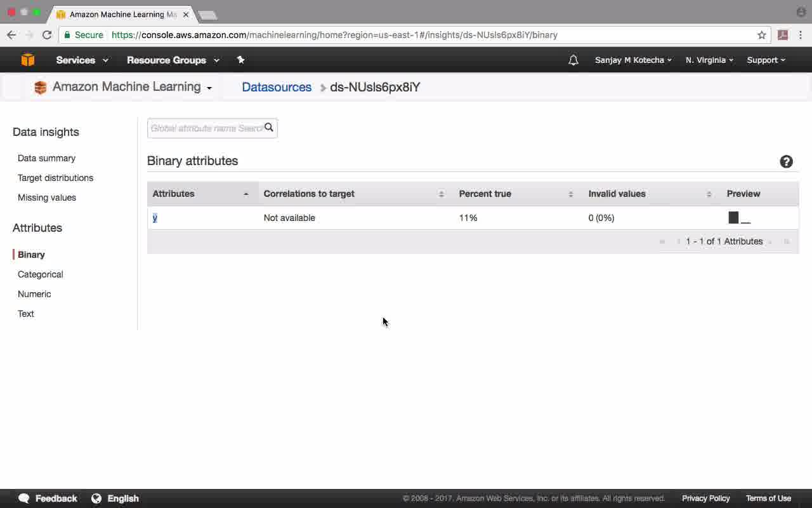812x508 pixels.
Task: Click the browser address bar URL
Action: (334, 35)
